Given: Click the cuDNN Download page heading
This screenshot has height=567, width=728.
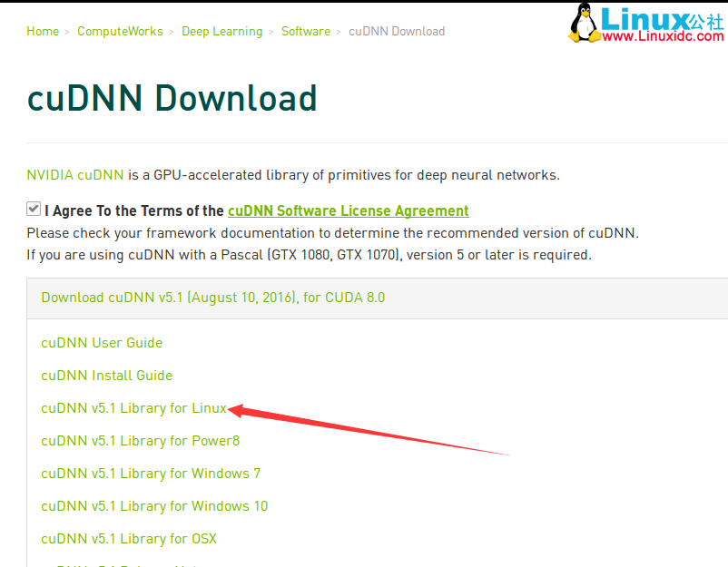Looking at the screenshot, I should [172, 98].
